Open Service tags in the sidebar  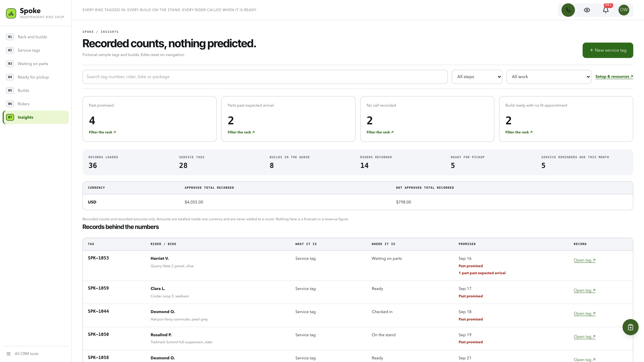click(x=36, y=50)
